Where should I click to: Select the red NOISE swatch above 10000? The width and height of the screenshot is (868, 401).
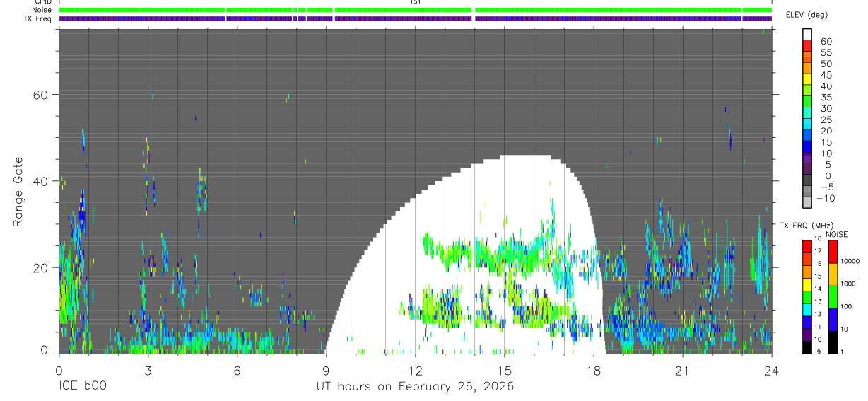pos(833,251)
